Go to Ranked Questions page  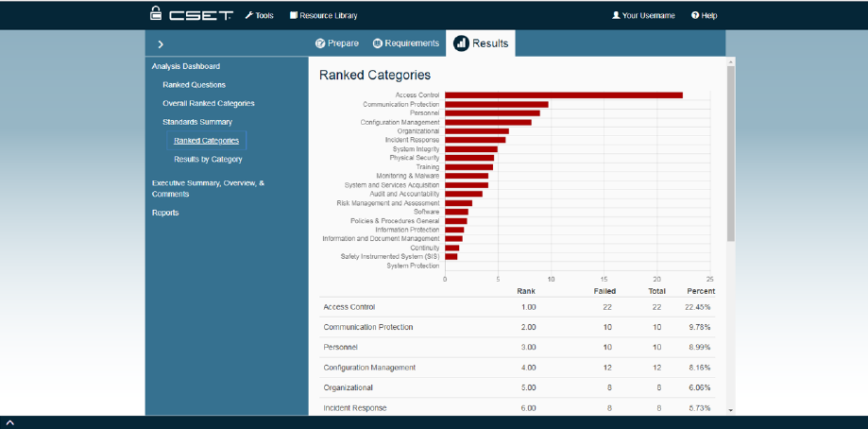(195, 85)
